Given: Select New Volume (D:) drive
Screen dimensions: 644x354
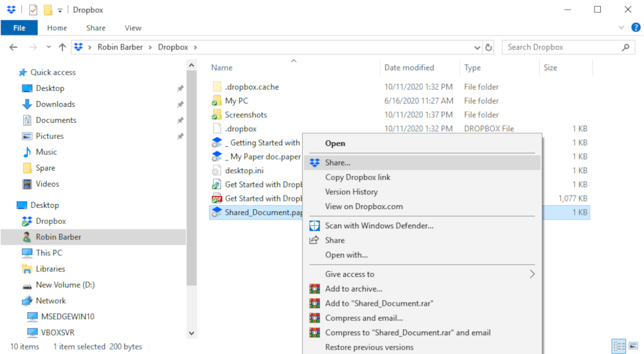Looking at the screenshot, I should click(x=65, y=285).
